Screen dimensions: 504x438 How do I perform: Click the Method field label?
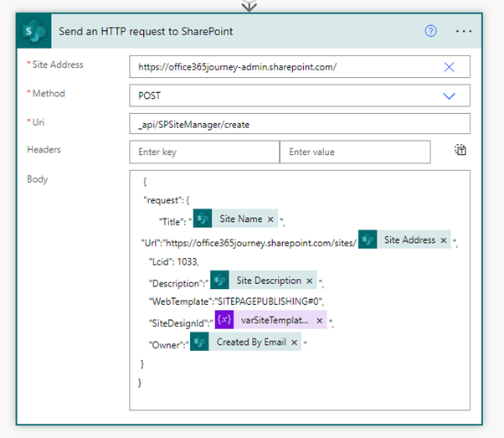coord(49,94)
